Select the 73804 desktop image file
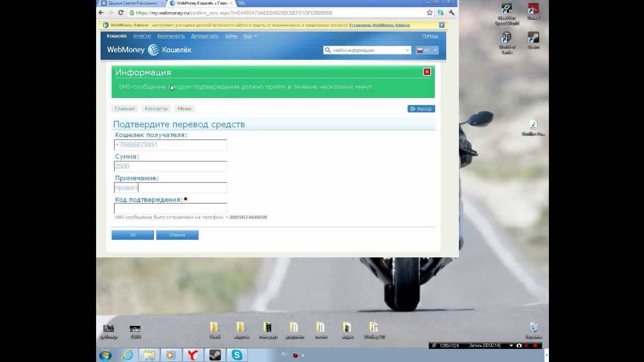 coord(135,331)
